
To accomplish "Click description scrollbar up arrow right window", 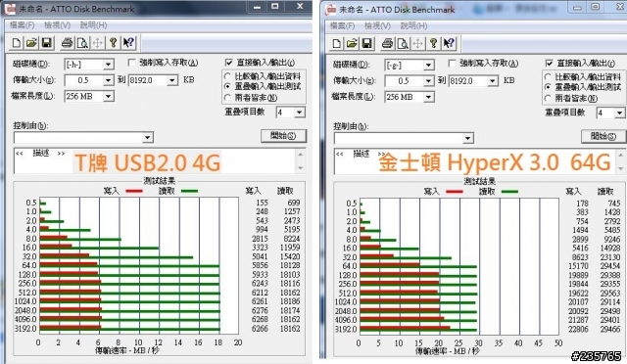I will (620, 155).
